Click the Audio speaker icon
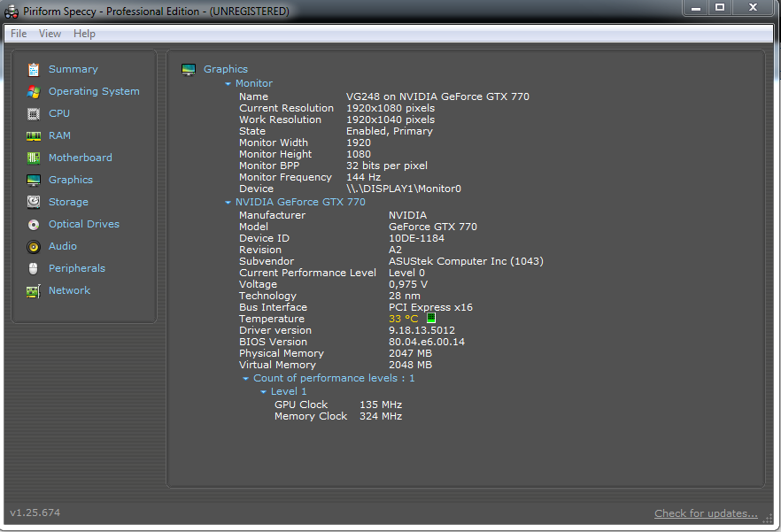Screen dimensions: 781x532 pos(34,247)
